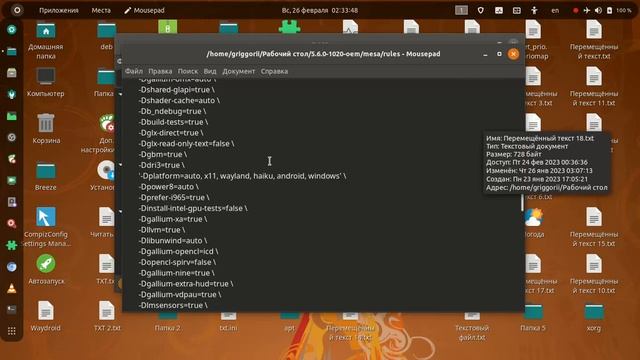Click the shield icon in top panel

(480, 10)
